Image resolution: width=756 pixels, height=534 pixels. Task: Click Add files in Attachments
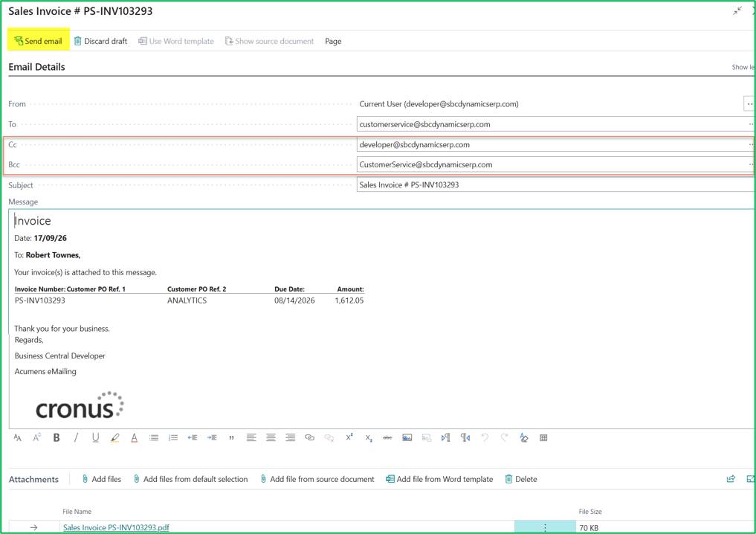click(x=102, y=479)
